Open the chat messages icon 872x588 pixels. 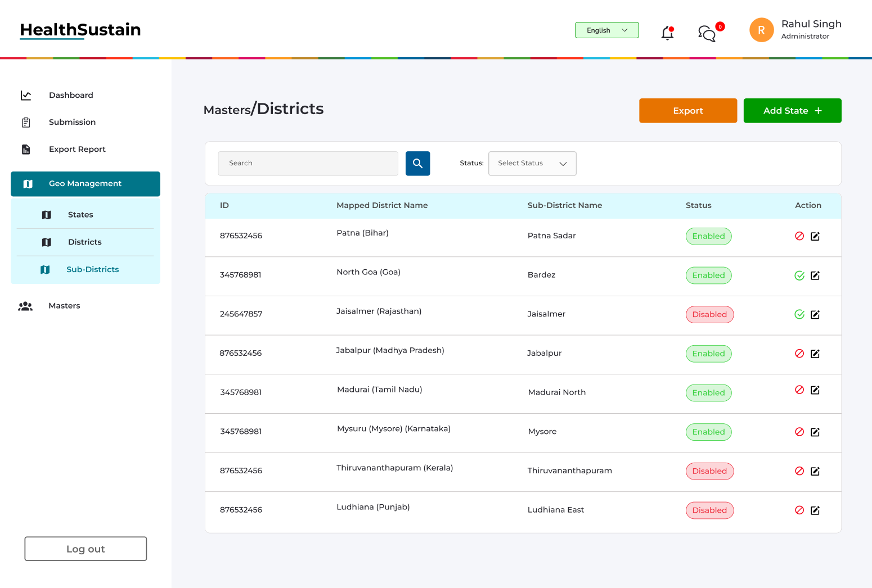(x=707, y=34)
